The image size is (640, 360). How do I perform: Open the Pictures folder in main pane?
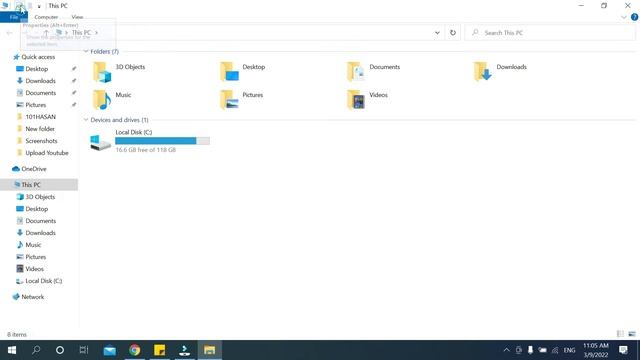click(229, 100)
